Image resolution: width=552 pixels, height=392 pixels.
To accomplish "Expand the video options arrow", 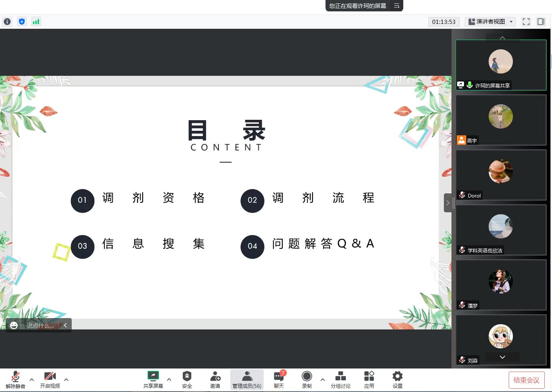I will (66, 379).
